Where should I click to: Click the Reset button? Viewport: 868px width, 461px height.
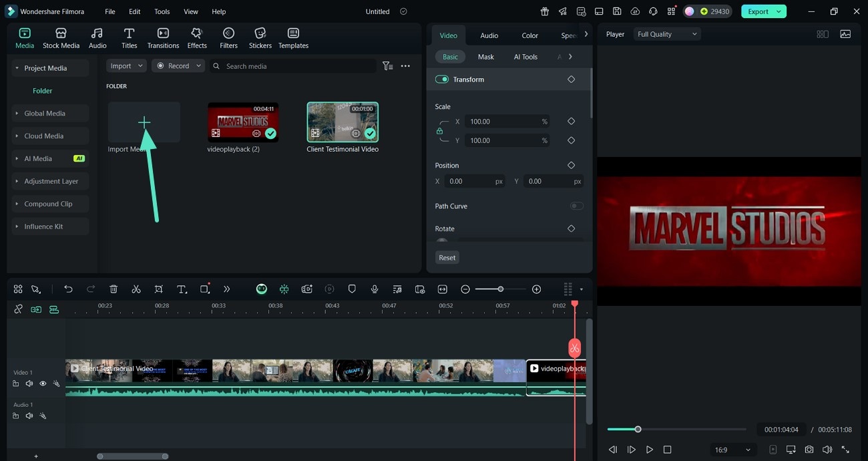coord(447,258)
